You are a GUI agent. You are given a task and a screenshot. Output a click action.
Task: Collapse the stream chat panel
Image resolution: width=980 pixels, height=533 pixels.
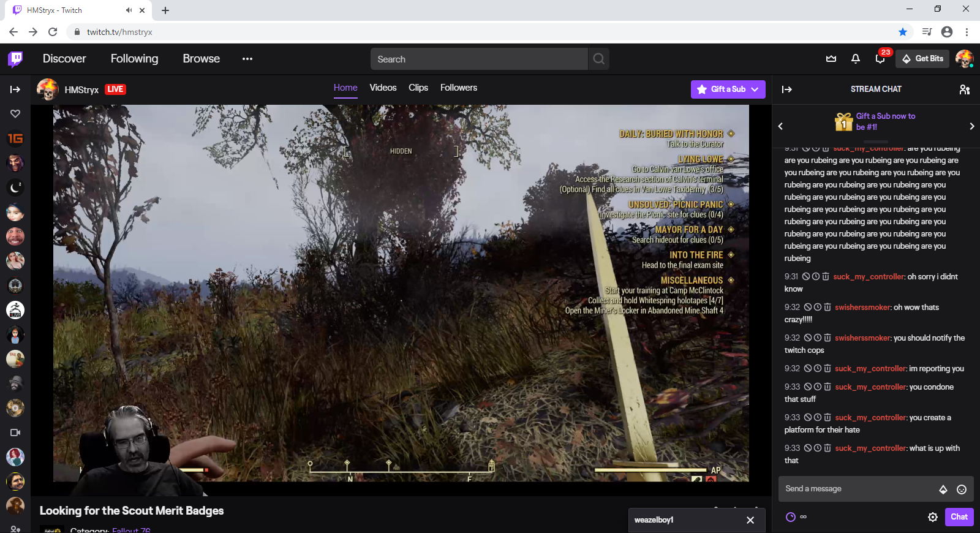point(787,89)
